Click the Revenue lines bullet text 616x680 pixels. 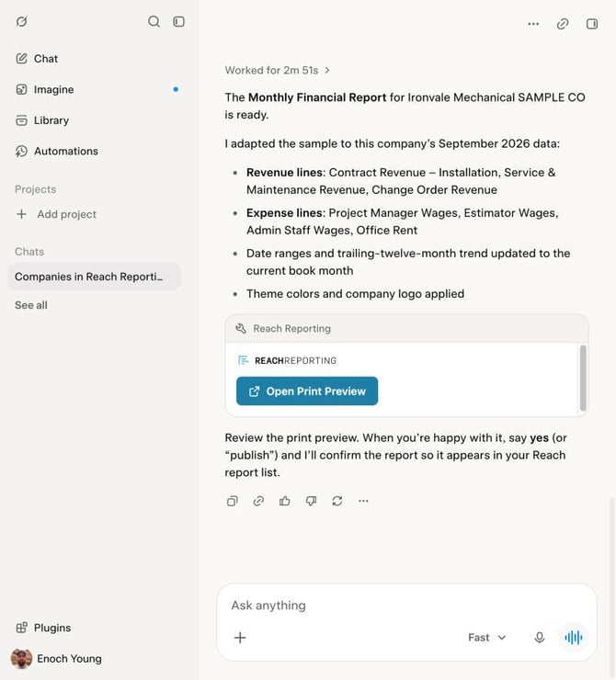[x=401, y=181]
